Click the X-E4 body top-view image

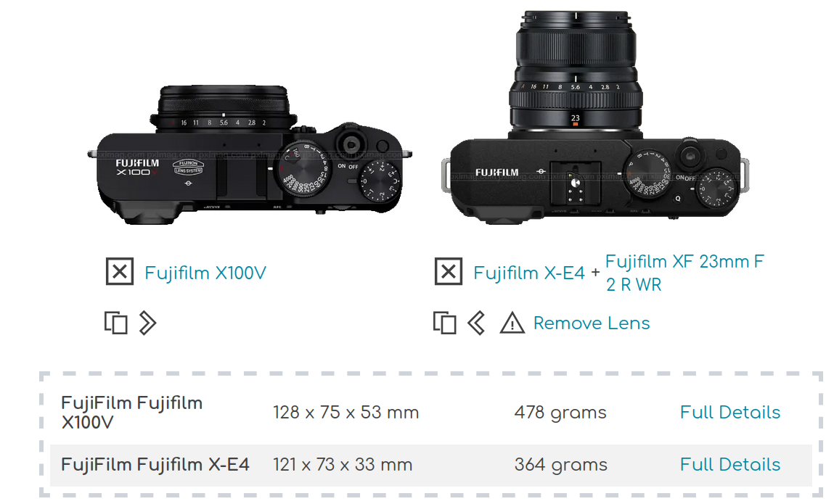pyautogui.click(x=595, y=178)
